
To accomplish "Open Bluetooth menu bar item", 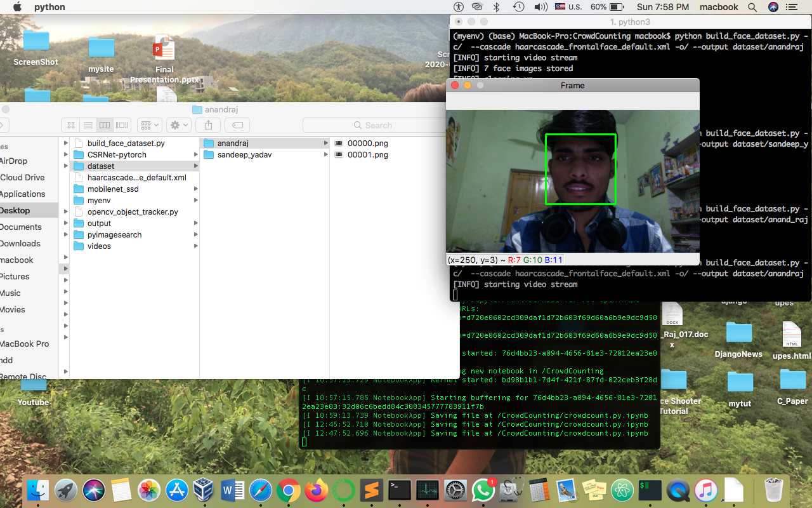I will click(x=497, y=7).
